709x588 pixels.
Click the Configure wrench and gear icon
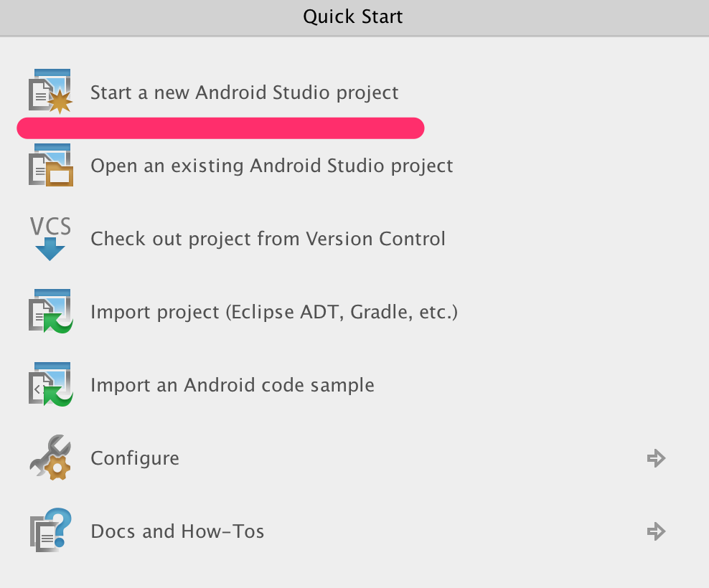pyautogui.click(x=51, y=457)
